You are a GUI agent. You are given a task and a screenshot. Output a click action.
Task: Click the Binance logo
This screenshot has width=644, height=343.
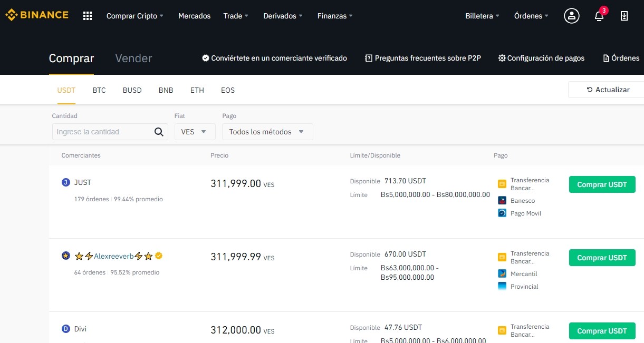pyautogui.click(x=37, y=15)
